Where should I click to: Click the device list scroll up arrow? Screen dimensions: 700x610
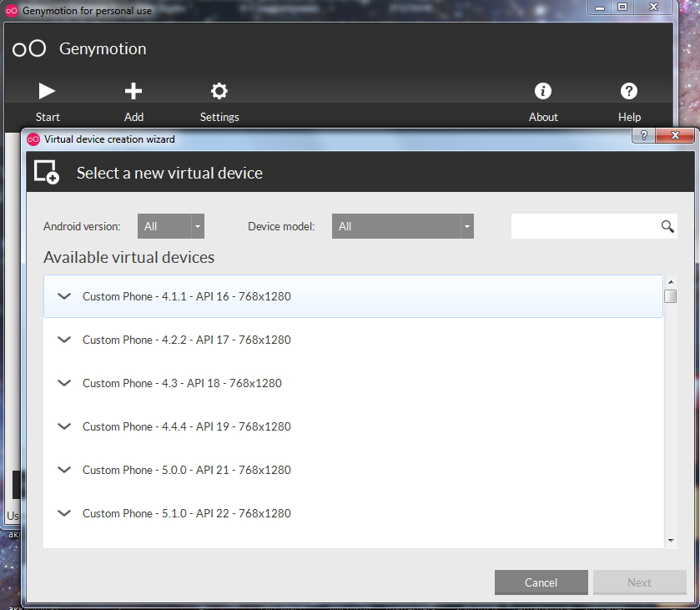pyautogui.click(x=671, y=282)
